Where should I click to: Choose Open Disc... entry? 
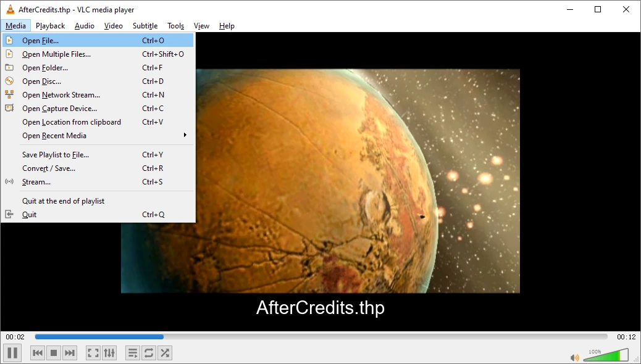pyautogui.click(x=98, y=81)
